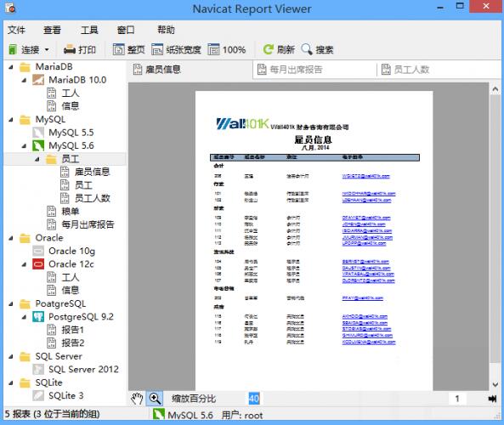
Task: Set view to 100% zoom
Action: coord(227,49)
